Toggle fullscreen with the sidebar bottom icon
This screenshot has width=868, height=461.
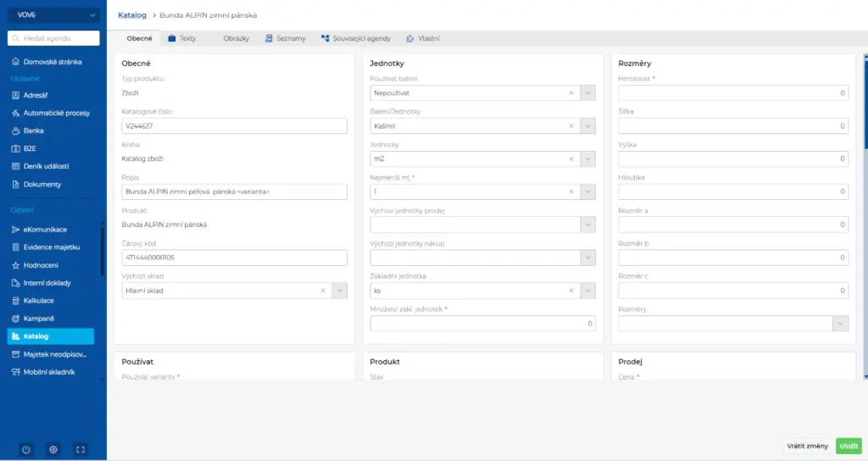tap(81, 449)
